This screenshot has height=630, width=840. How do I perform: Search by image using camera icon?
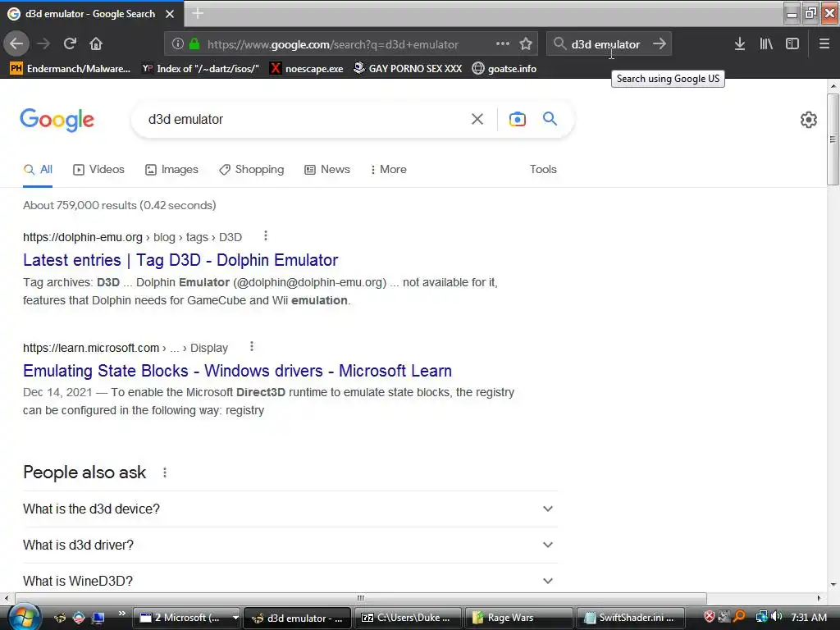(518, 119)
